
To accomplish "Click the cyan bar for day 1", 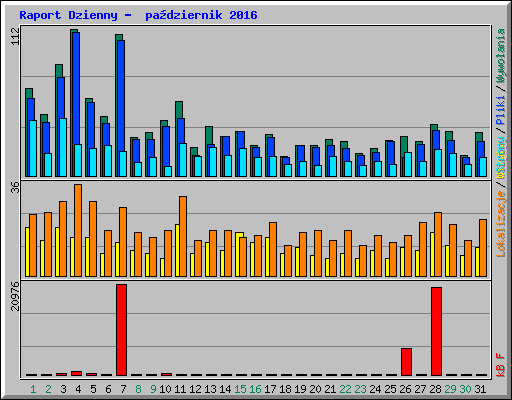I will tap(33, 148).
